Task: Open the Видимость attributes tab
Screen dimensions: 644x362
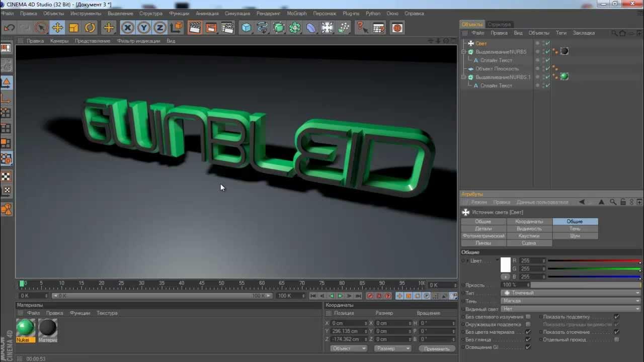Action: [x=529, y=229]
